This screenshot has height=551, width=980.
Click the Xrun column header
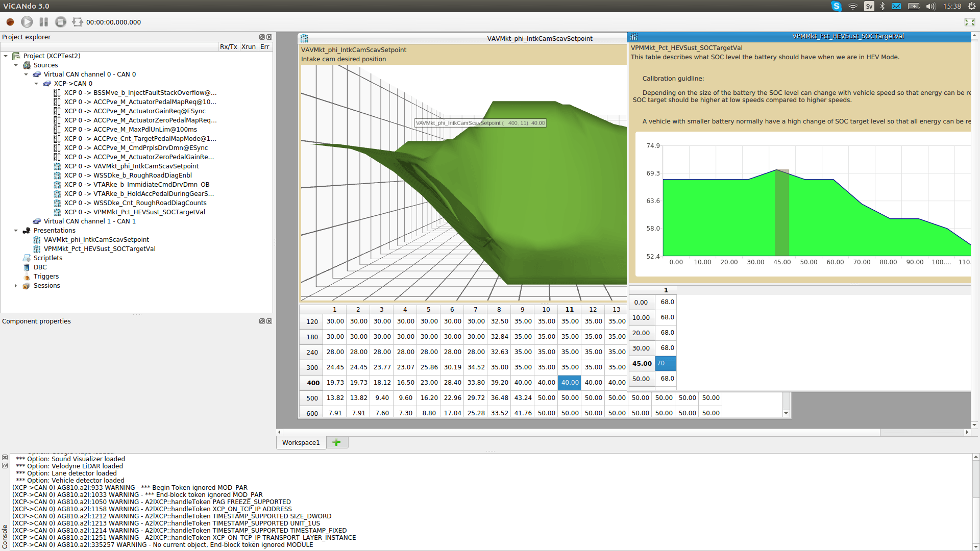(249, 46)
